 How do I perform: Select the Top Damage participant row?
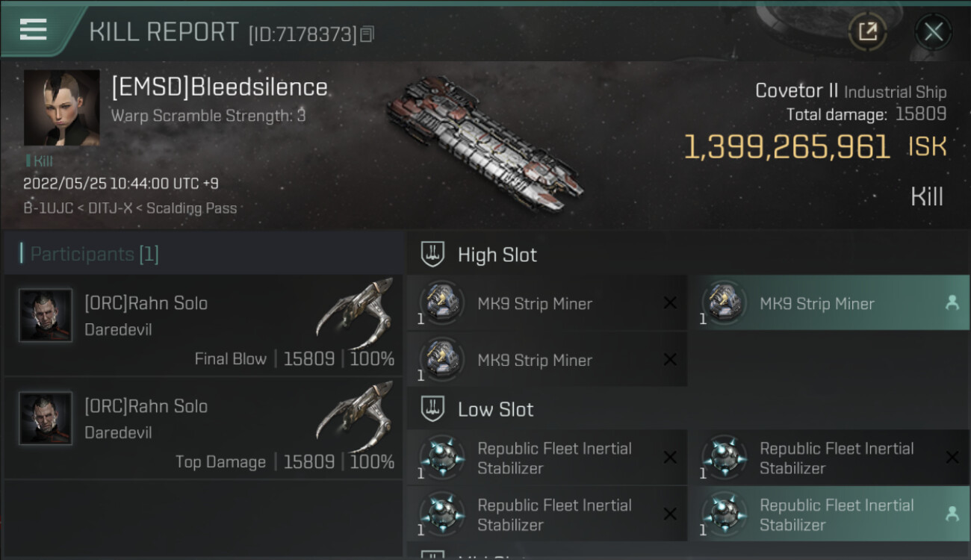click(x=203, y=429)
